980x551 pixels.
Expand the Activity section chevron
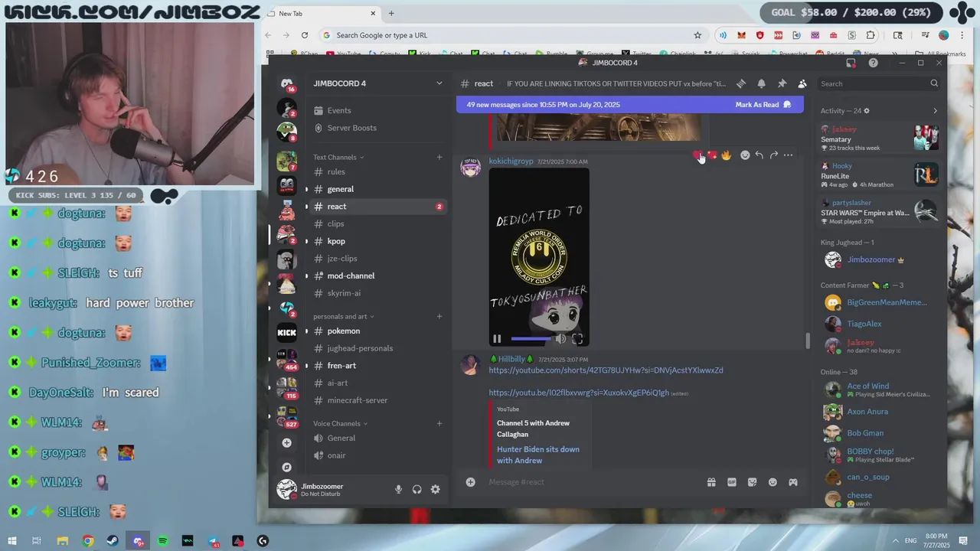point(935,111)
